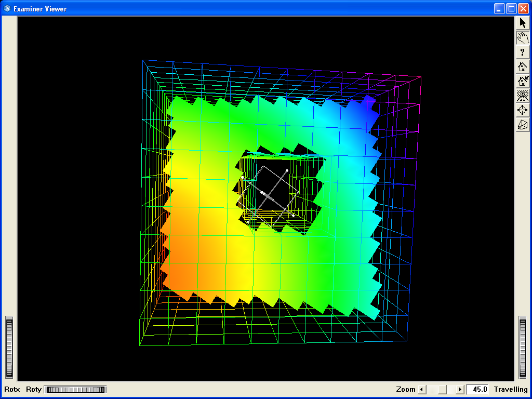This screenshot has height=399, width=532.
Task: Reset camera to home position
Action: [x=523, y=66]
